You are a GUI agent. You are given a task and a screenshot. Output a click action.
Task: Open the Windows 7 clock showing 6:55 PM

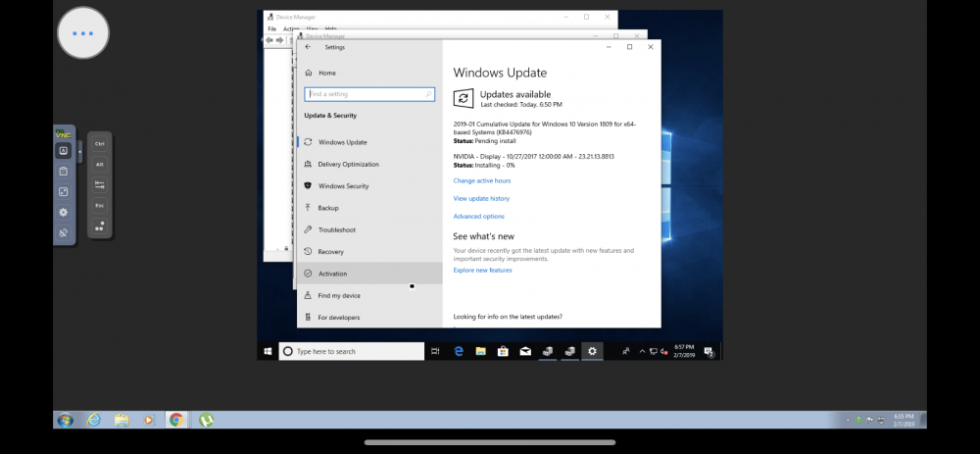click(905, 420)
